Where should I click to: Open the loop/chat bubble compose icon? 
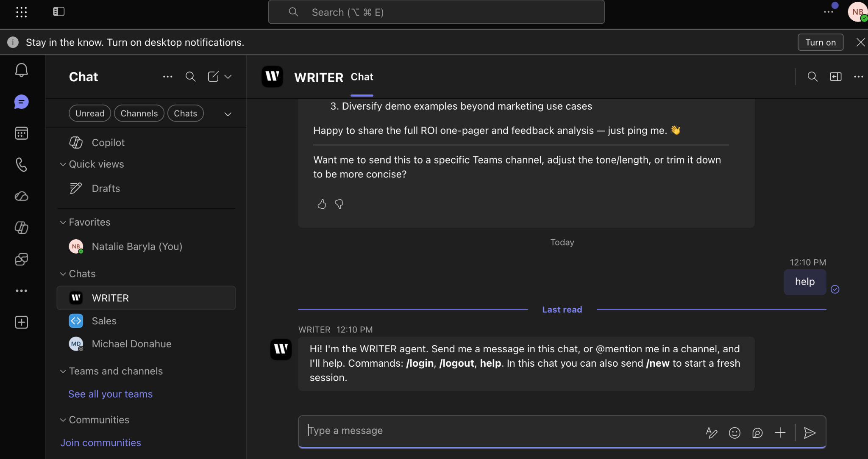[x=757, y=433]
